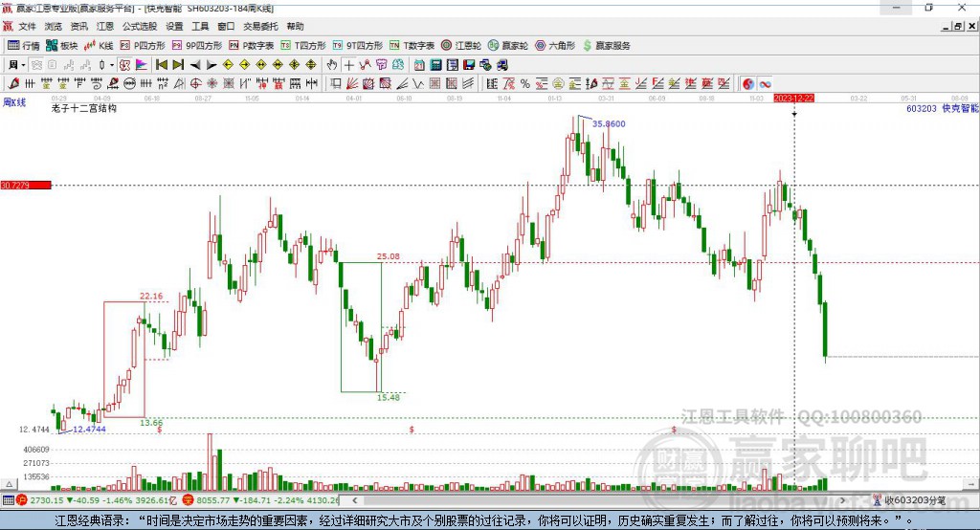Click the black right arrow icon
This screenshot has width=980, height=530.
[x=212, y=65]
